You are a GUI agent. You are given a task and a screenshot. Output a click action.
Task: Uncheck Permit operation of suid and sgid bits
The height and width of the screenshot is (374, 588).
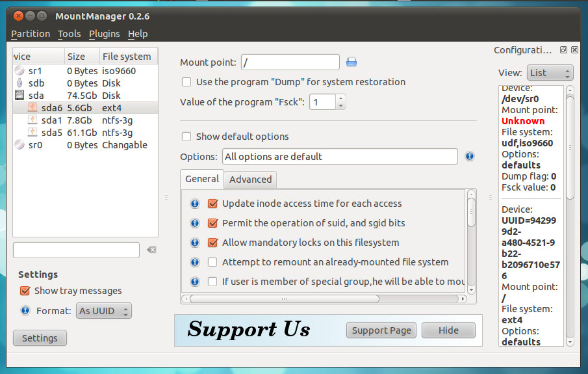pyautogui.click(x=212, y=223)
